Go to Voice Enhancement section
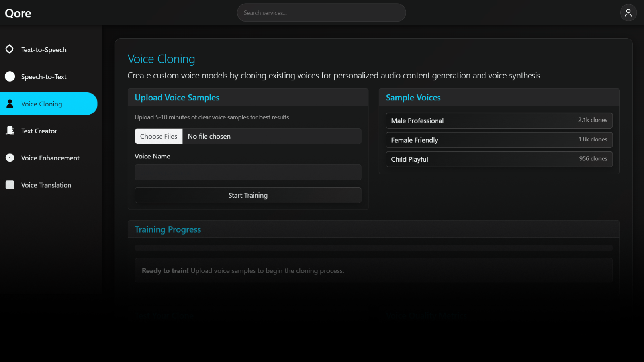Image resolution: width=644 pixels, height=362 pixels. tap(50, 158)
